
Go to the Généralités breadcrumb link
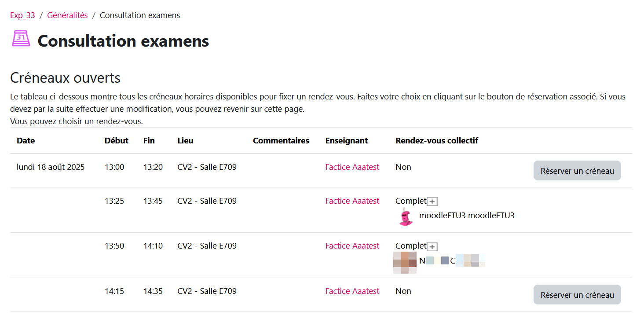tap(67, 15)
